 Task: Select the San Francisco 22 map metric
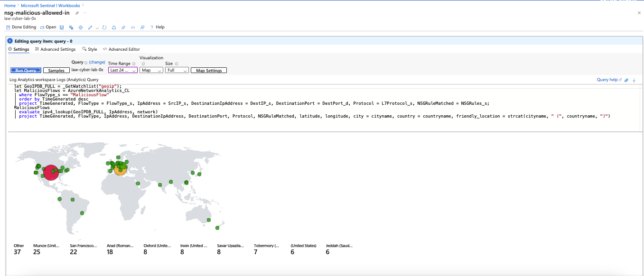click(x=84, y=249)
